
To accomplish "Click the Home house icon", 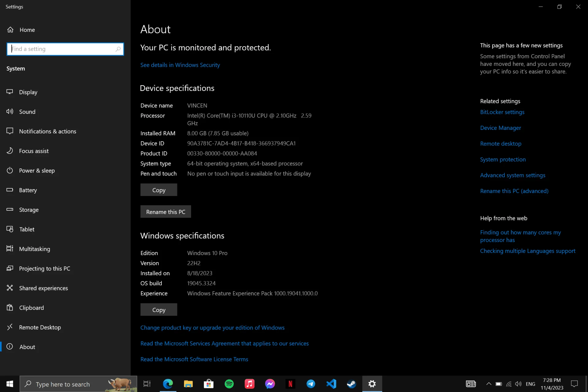I will [x=10, y=30].
